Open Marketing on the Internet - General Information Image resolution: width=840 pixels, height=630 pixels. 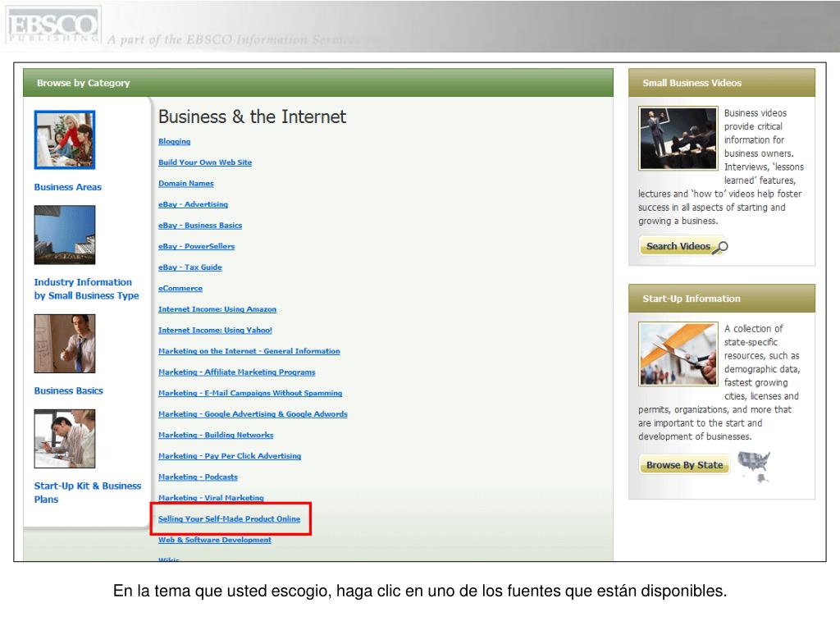[x=249, y=351]
